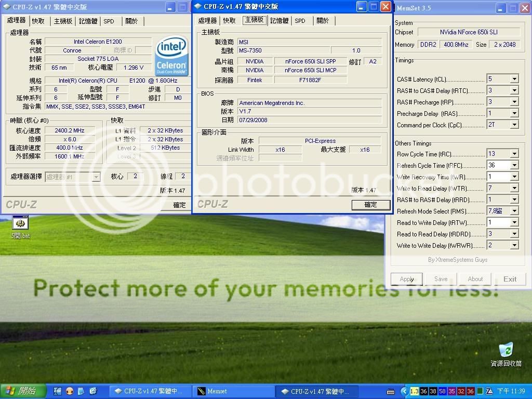
Task: Open the Write Recovery Time (tWR) dropdown
Action: click(x=514, y=177)
